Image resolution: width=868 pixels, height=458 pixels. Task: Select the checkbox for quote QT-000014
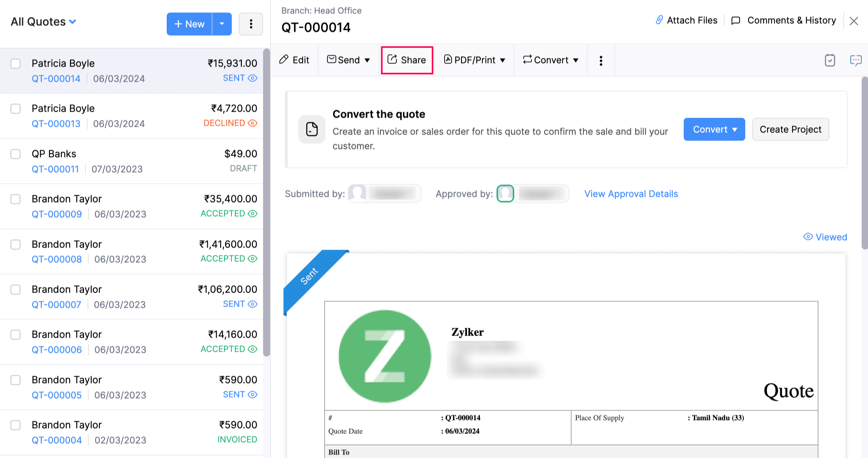[x=15, y=64]
